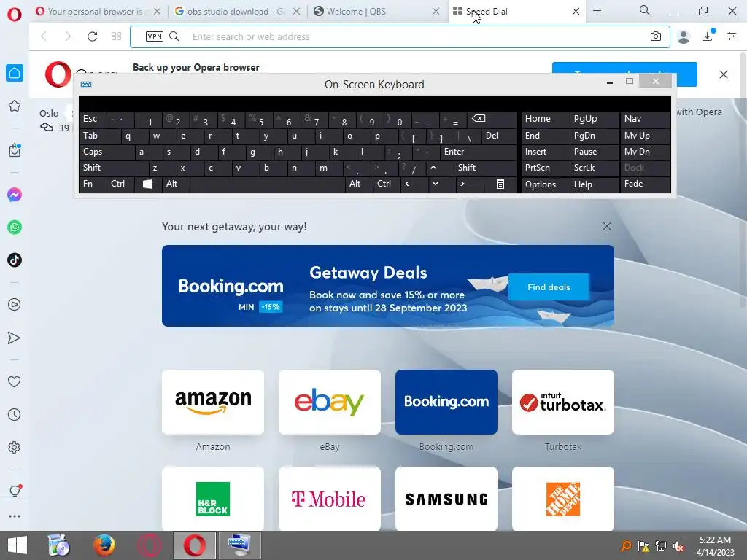Screen dimensions: 747x560
Task: Click the Find deals button
Action: click(549, 287)
